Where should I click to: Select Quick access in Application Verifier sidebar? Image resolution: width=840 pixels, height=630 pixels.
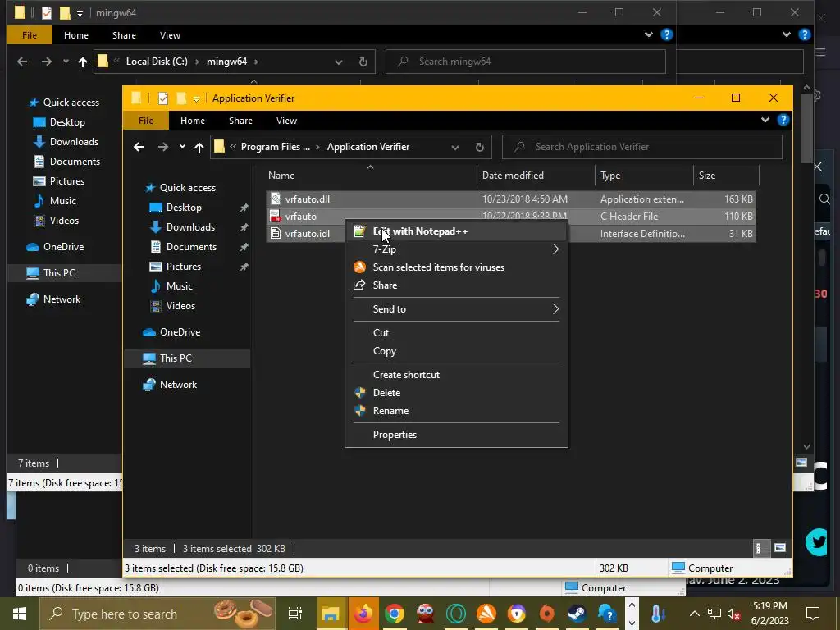point(187,188)
